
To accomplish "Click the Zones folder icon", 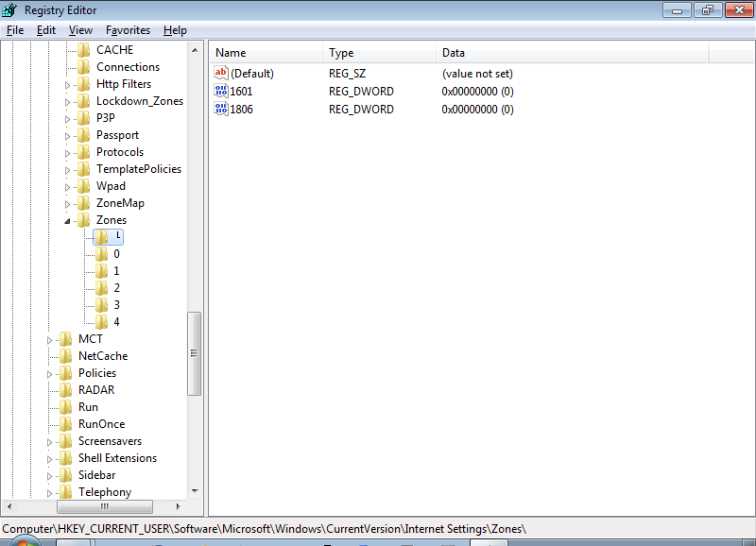I will pyautogui.click(x=84, y=220).
